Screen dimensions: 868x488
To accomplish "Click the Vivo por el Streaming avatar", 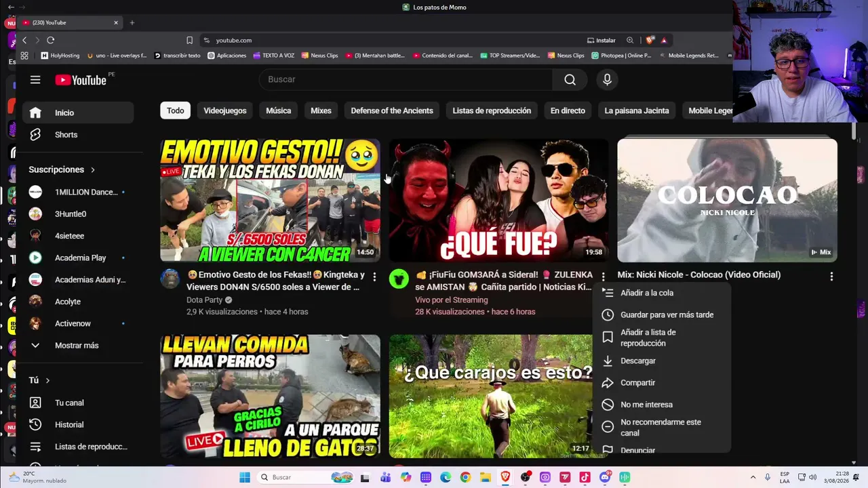I will (x=399, y=279).
